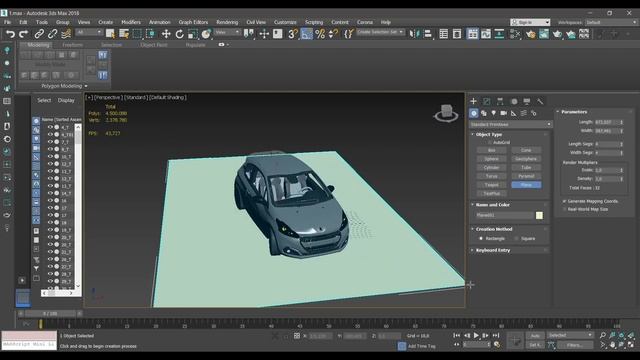640x360 pixels.
Task: Select the Shapes category icon
Action: (484, 113)
